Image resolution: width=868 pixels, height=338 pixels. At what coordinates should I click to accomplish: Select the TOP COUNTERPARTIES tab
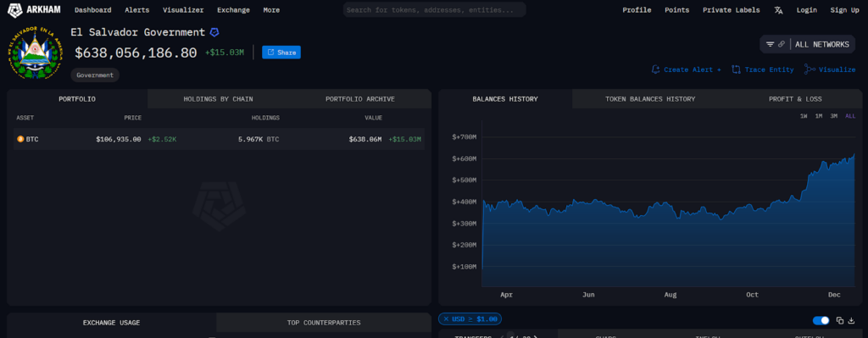click(324, 323)
